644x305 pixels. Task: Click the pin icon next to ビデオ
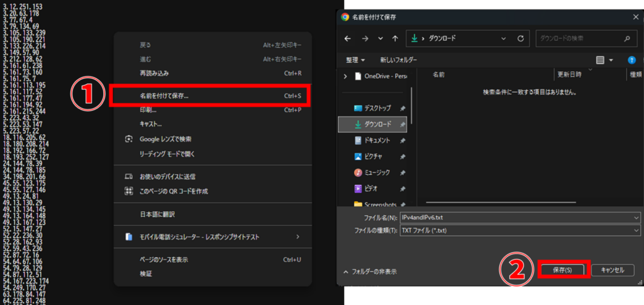(x=402, y=189)
